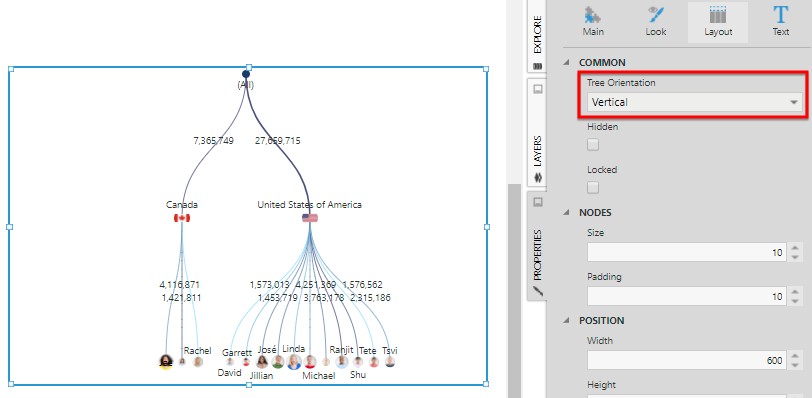Screen dimensions: 812x398
Task: Collapse the COMMON section
Action: point(567,62)
